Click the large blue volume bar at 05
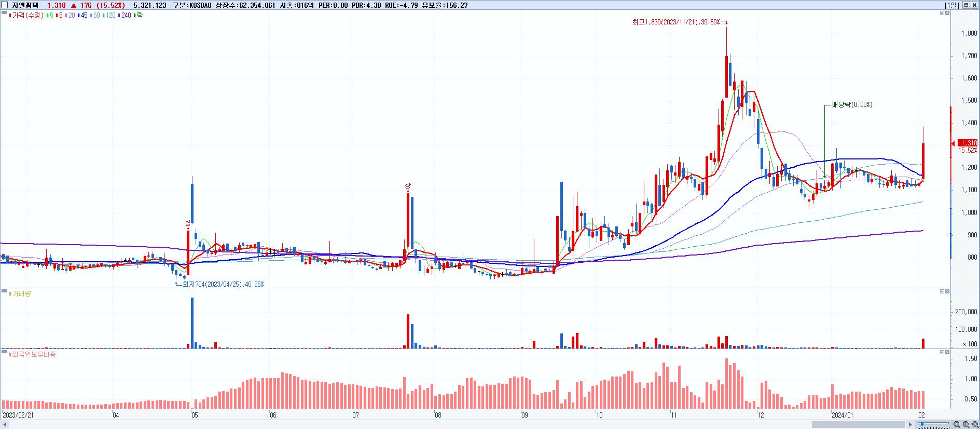The height and width of the screenshot is (429, 980). (192, 323)
